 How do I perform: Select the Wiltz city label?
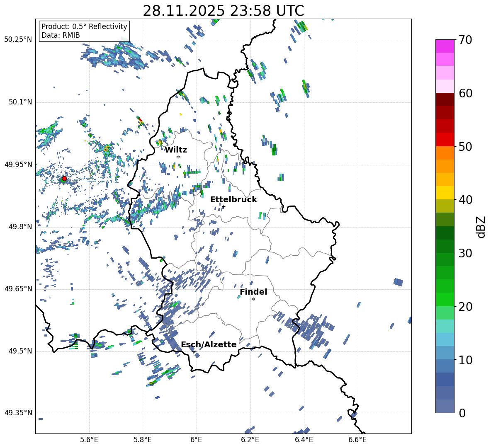point(176,150)
